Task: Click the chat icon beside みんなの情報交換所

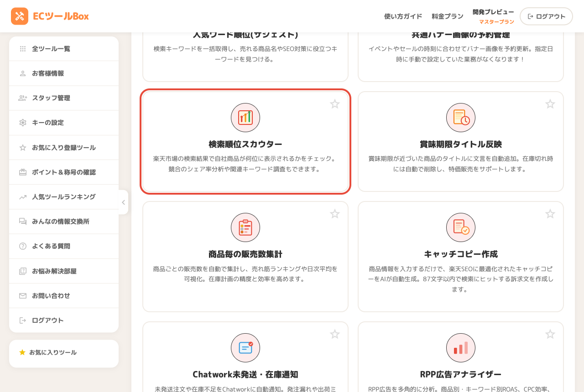Action: (x=23, y=222)
